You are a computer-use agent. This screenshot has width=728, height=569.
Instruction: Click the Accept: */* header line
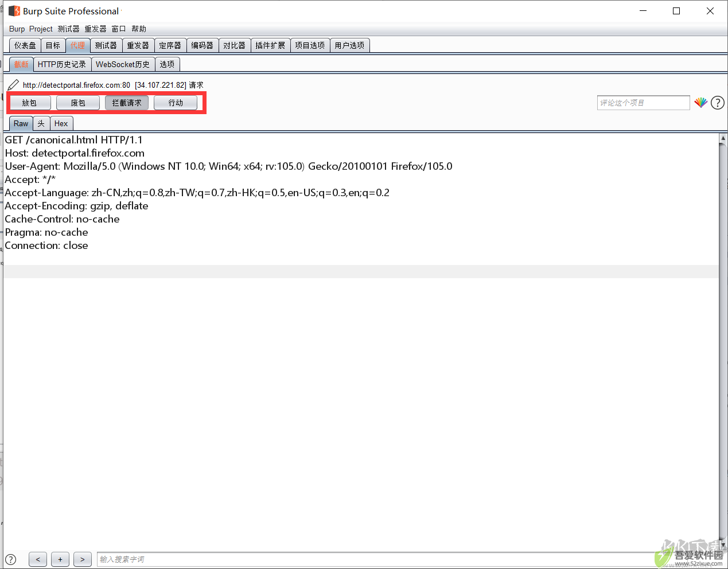pyautogui.click(x=30, y=180)
